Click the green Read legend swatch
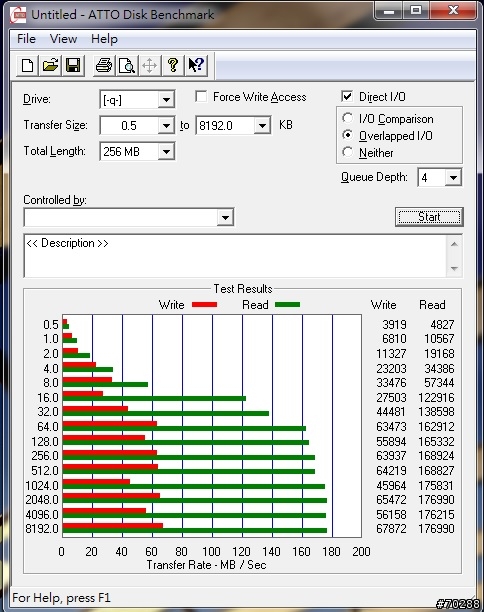The image size is (484, 612). [x=287, y=304]
